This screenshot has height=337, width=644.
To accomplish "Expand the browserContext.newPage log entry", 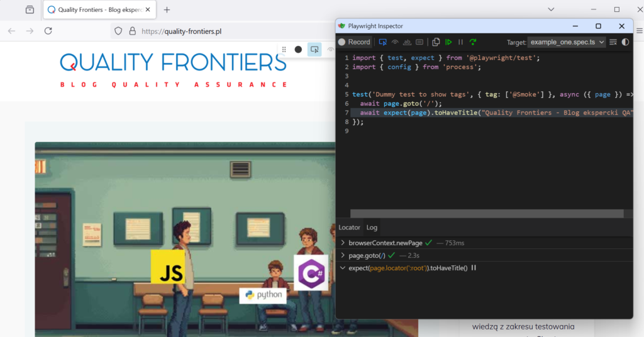I will pos(343,243).
